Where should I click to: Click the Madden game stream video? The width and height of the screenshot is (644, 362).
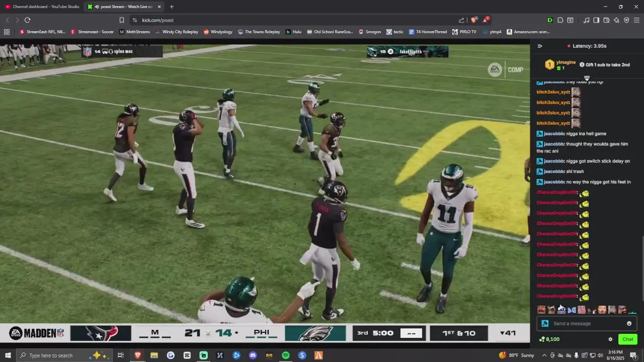point(265,194)
